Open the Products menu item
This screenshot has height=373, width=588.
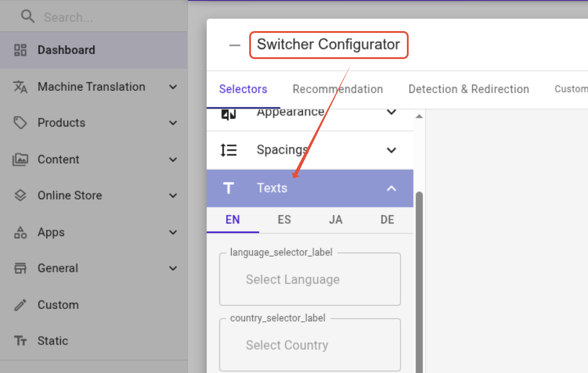(61, 123)
